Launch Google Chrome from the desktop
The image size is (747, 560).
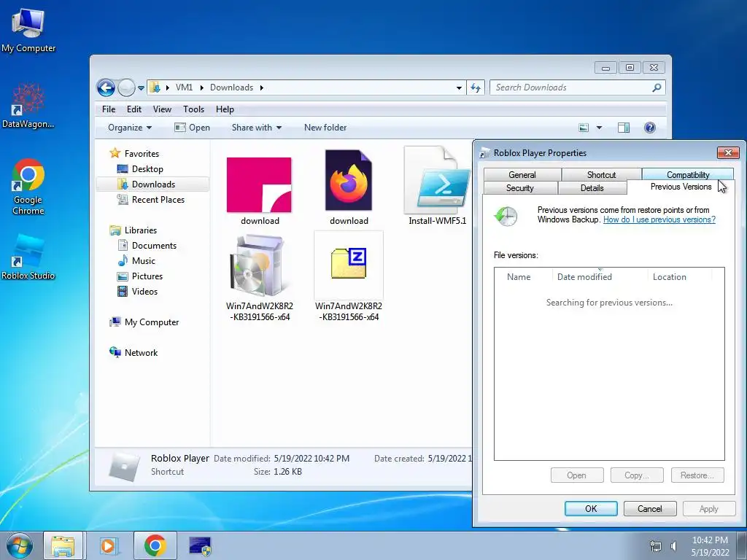point(28,187)
